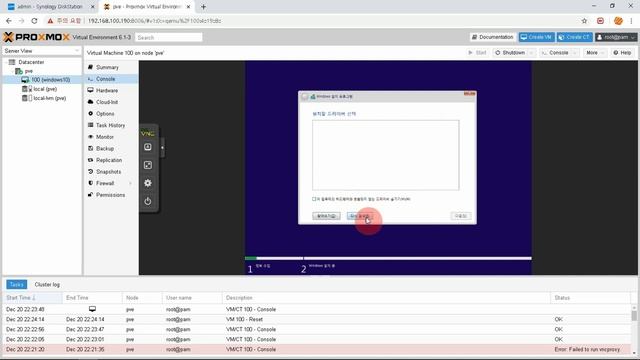Open browser menu three dots

pos(631,21)
